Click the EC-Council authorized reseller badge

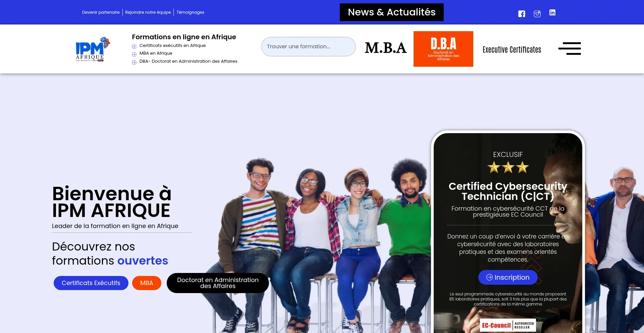[x=508, y=325]
